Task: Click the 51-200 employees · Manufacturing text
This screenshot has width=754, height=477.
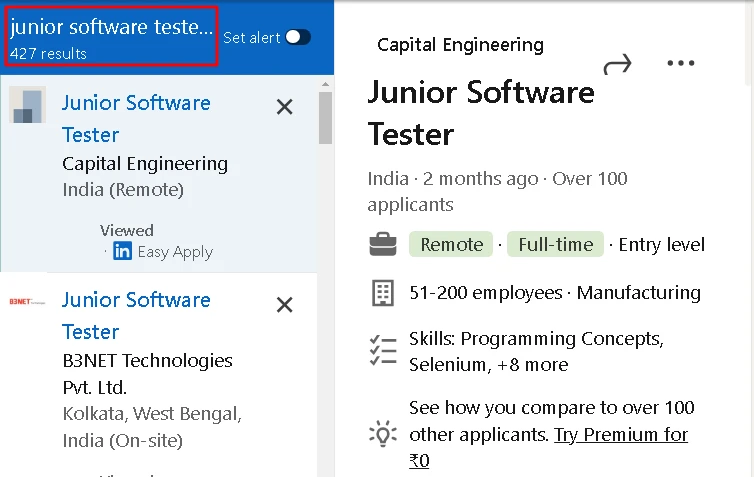Action: pyautogui.click(x=555, y=292)
